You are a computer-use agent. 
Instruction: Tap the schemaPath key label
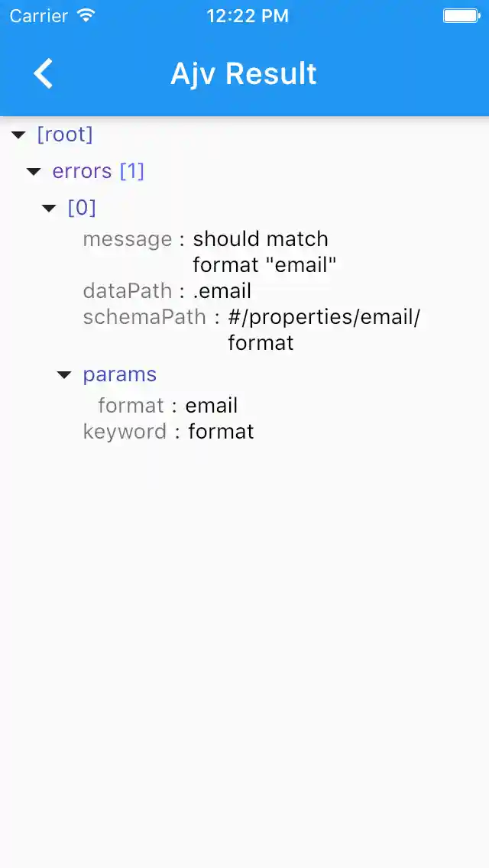144,316
